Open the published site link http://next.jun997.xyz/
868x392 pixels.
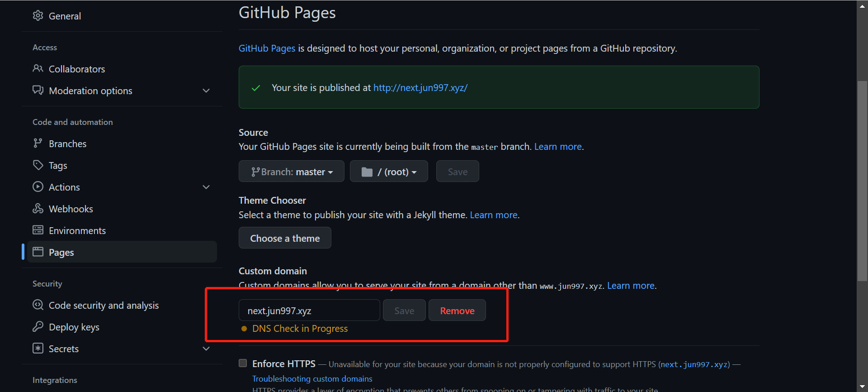420,87
